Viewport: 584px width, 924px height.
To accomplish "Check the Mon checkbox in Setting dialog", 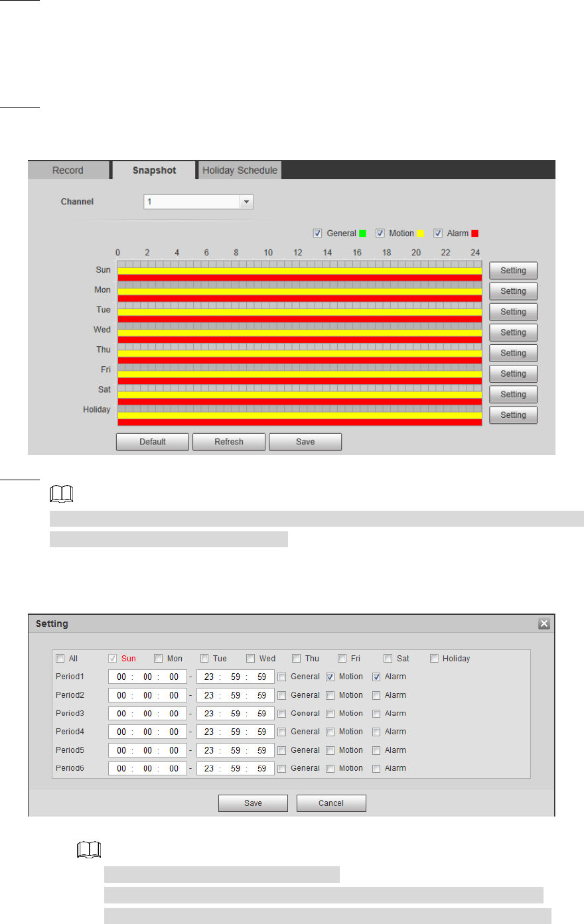I will tap(159, 659).
